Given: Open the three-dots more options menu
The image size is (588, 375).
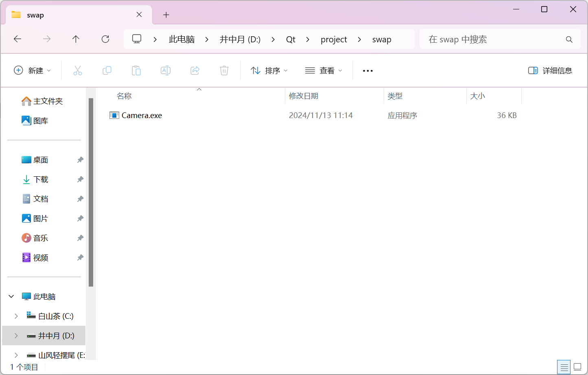Looking at the screenshot, I should tap(368, 70).
